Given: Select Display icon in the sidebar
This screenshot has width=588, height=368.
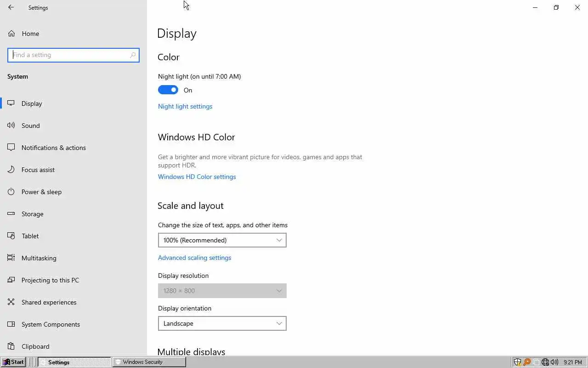Looking at the screenshot, I should tap(11, 103).
